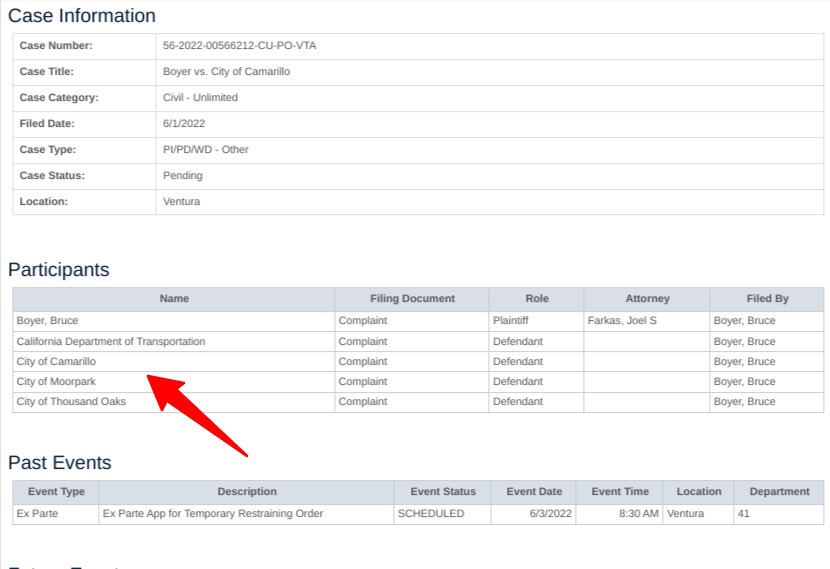Click the Location label in Case Information
The width and height of the screenshot is (830, 569).
pyautogui.click(x=43, y=201)
